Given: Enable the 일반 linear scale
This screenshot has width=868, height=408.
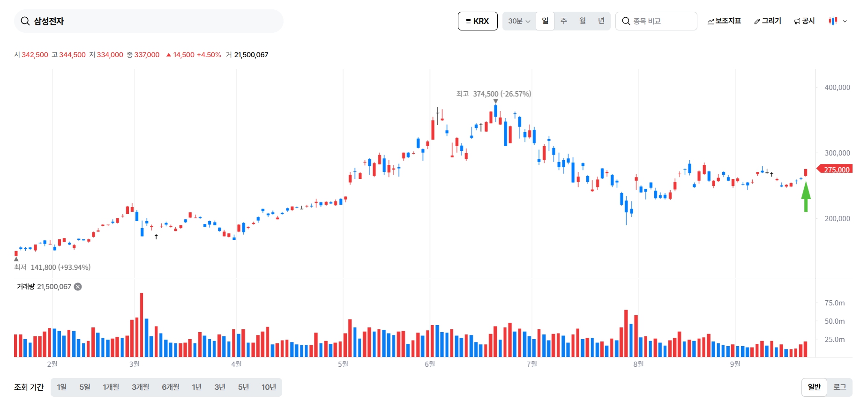Looking at the screenshot, I should [815, 387].
